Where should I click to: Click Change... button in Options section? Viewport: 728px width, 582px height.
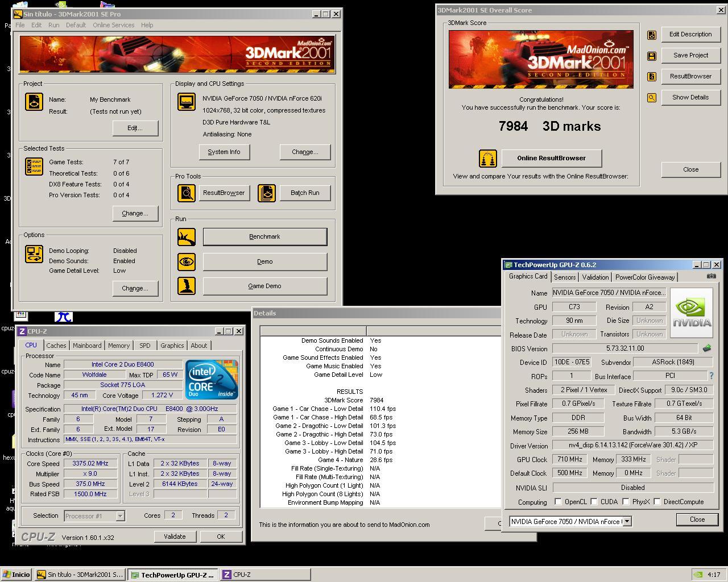[135, 288]
